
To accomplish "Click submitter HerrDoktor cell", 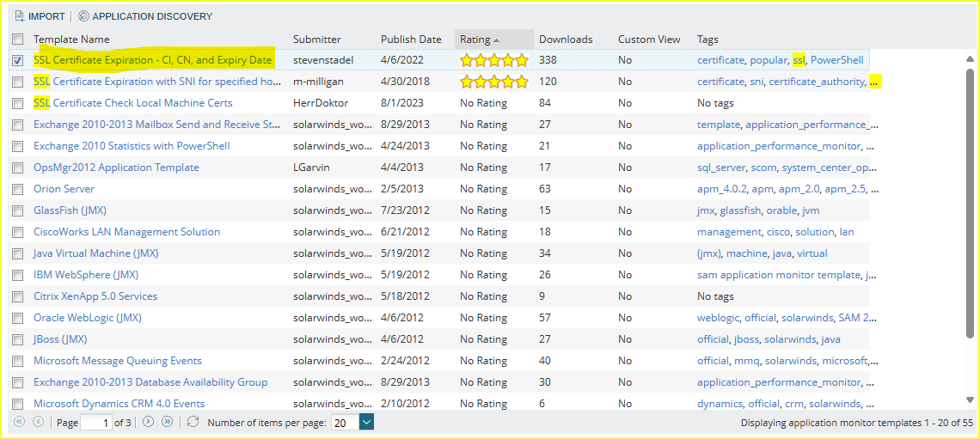I will [x=320, y=102].
